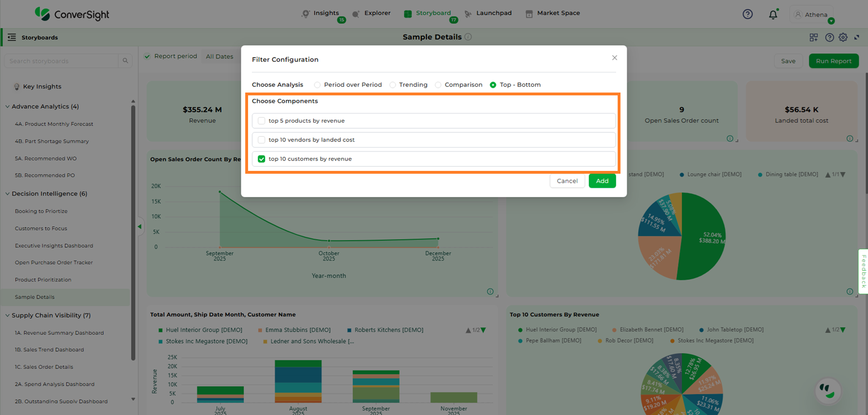This screenshot has width=868, height=415.
Task: Select the Trending analysis radio button
Action: tap(393, 85)
